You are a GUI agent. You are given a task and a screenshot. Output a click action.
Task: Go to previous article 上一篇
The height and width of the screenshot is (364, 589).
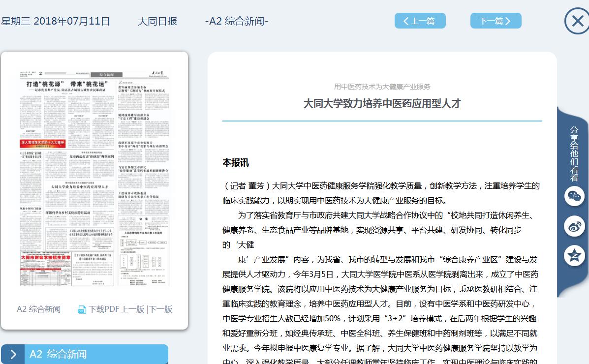click(x=420, y=21)
